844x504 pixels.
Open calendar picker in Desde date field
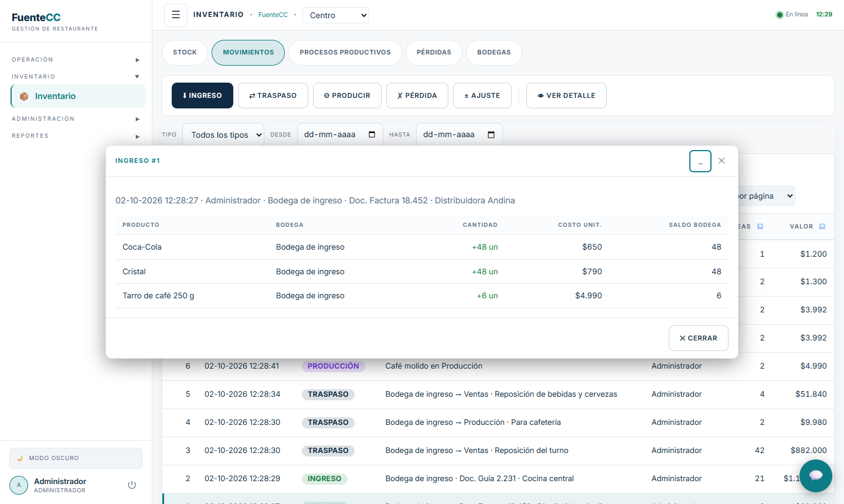click(372, 135)
